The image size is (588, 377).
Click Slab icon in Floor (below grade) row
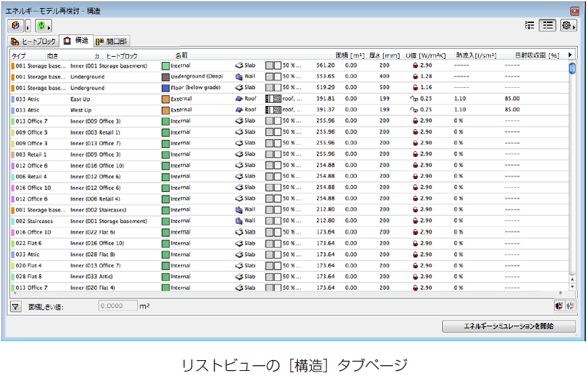[239, 87]
